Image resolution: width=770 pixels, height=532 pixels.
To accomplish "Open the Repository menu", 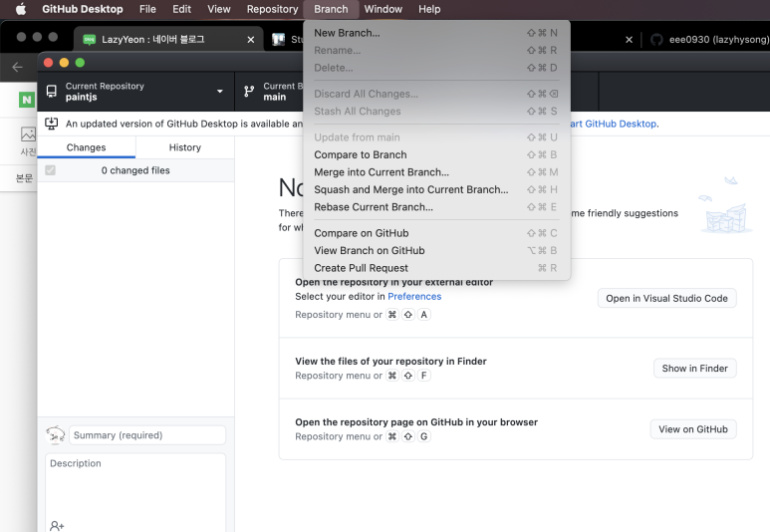I will click(272, 9).
